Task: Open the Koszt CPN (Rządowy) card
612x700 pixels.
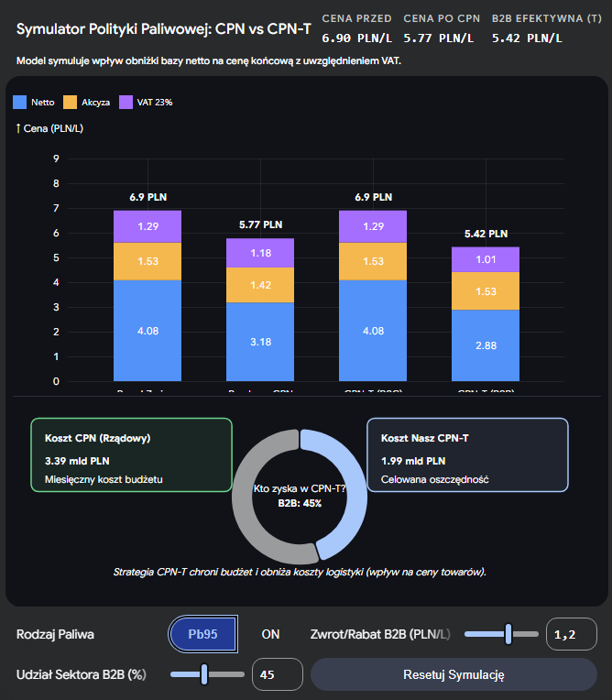Action: click(x=131, y=455)
